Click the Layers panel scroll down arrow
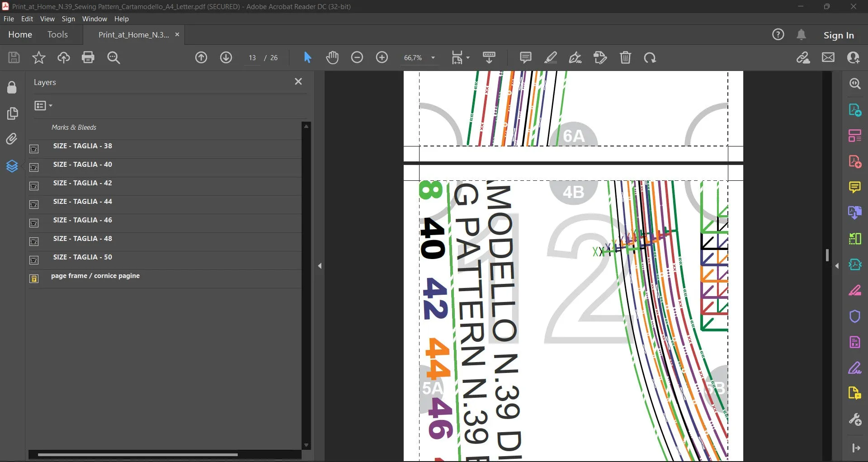Image resolution: width=868 pixels, height=462 pixels. (306, 445)
